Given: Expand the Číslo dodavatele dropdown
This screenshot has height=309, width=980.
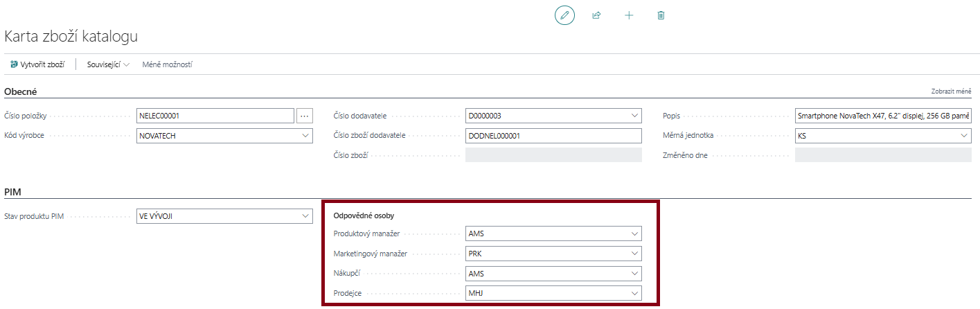Looking at the screenshot, I should click(634, 116).
